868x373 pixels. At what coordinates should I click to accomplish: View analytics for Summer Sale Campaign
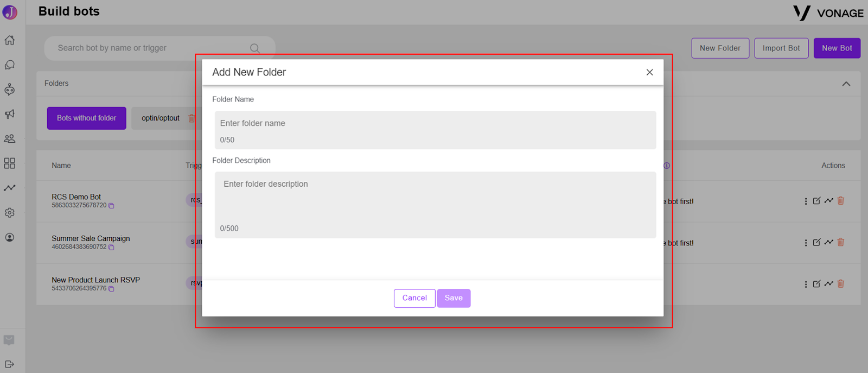(x=828, y=243)
